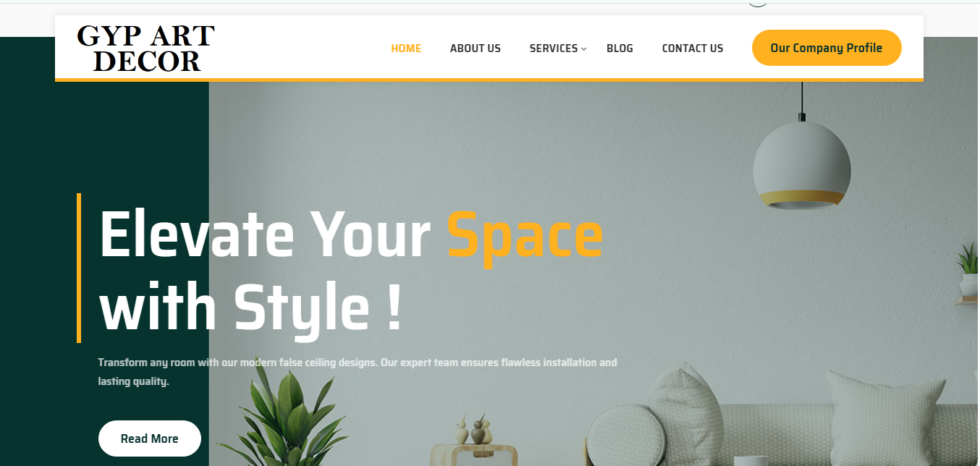Navigate to CONTACT US
The width and height of the screenshot is (980, 466).
[x=693, y=48]
